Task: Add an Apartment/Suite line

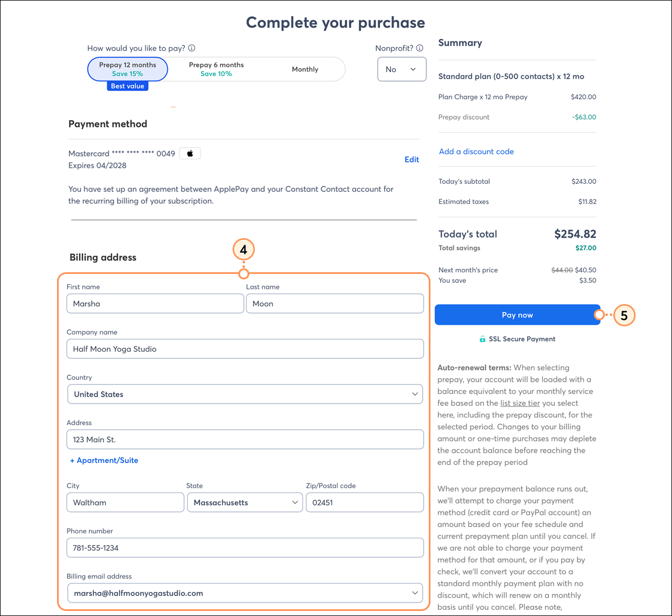Action: coord(104,460)
